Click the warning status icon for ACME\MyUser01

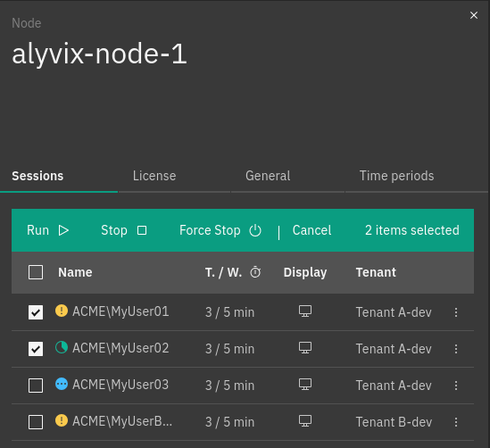coord(62,311)
